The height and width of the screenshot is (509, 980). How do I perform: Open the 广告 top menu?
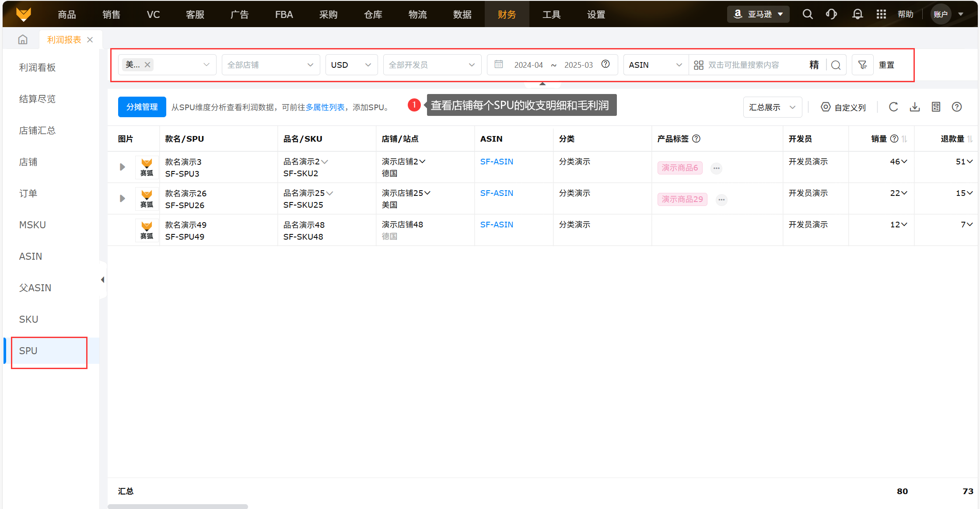coord(239,14)
